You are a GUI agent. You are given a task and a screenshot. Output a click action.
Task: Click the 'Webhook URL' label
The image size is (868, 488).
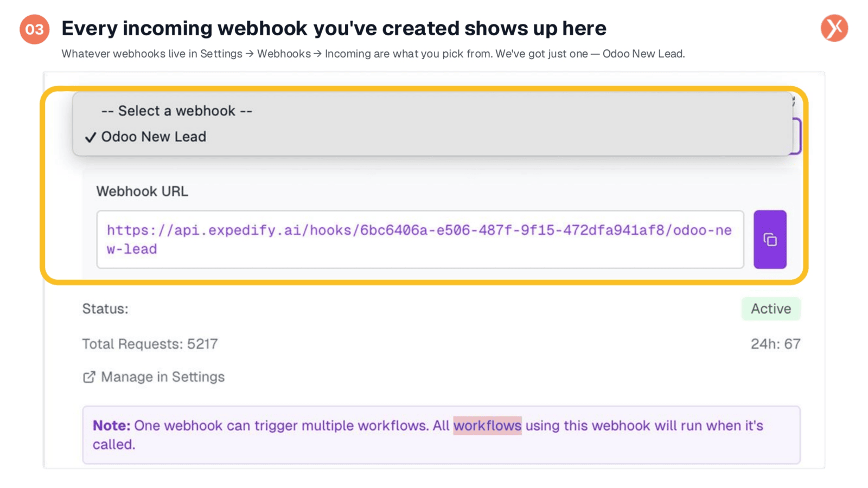click(x=142, y=191)
